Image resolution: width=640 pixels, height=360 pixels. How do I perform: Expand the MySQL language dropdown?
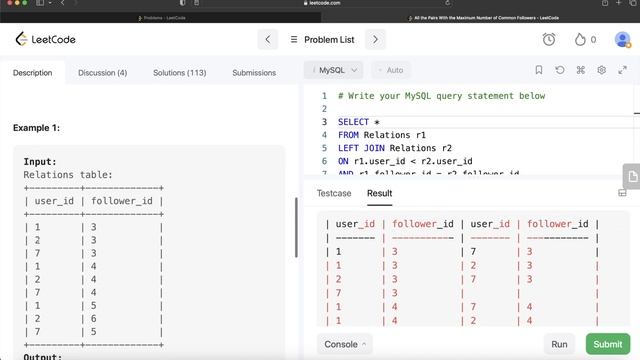tap(334, 70)
